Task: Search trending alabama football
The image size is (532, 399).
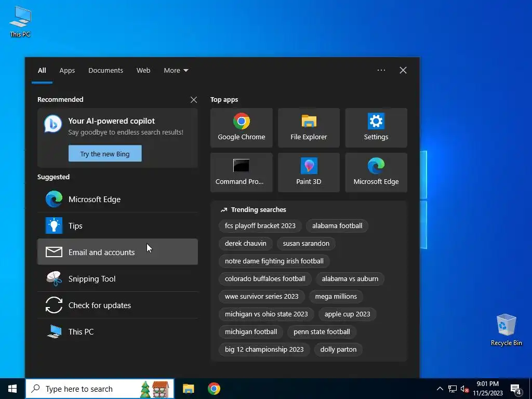Action: pos(337,225)
